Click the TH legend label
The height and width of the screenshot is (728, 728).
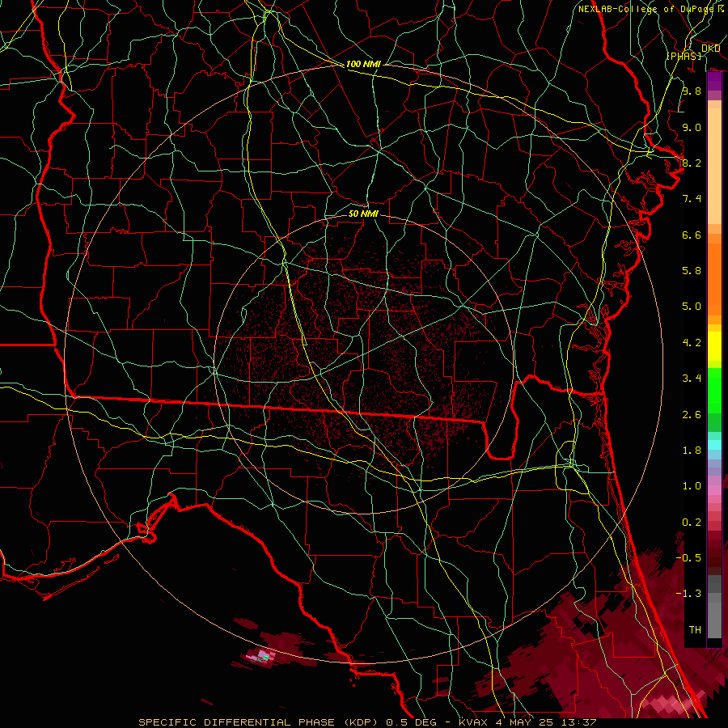click(x=695, y=630)
